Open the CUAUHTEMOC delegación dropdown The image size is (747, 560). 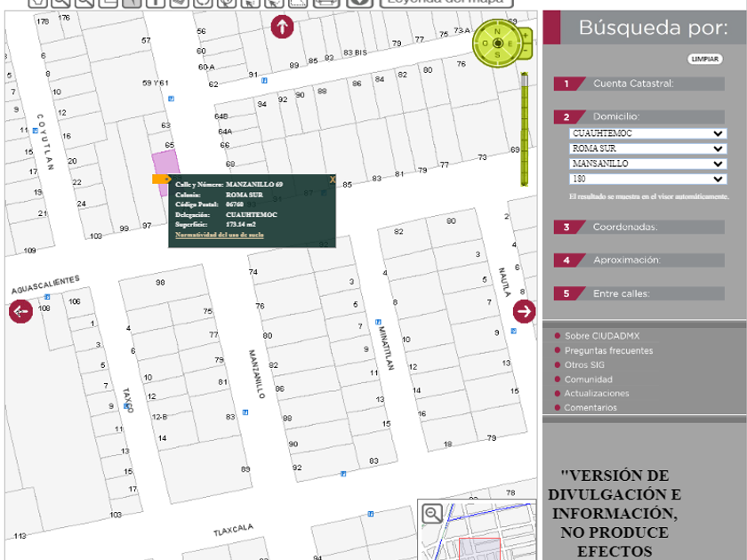point(647,133)
